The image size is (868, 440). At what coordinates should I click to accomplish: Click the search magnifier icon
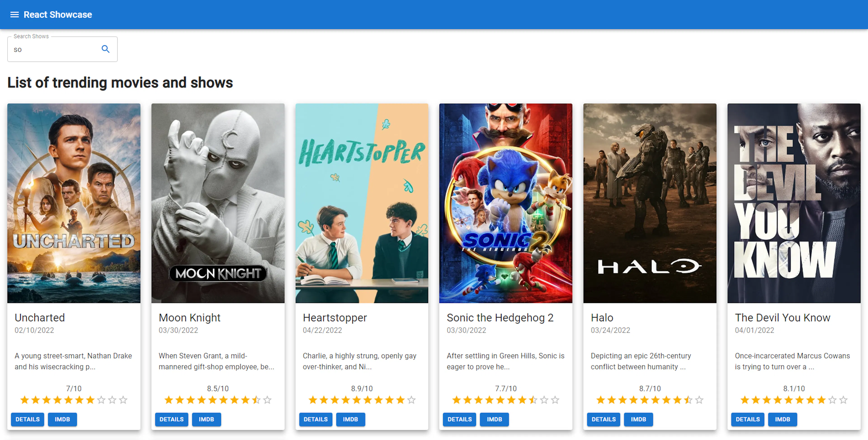(106, 49)
